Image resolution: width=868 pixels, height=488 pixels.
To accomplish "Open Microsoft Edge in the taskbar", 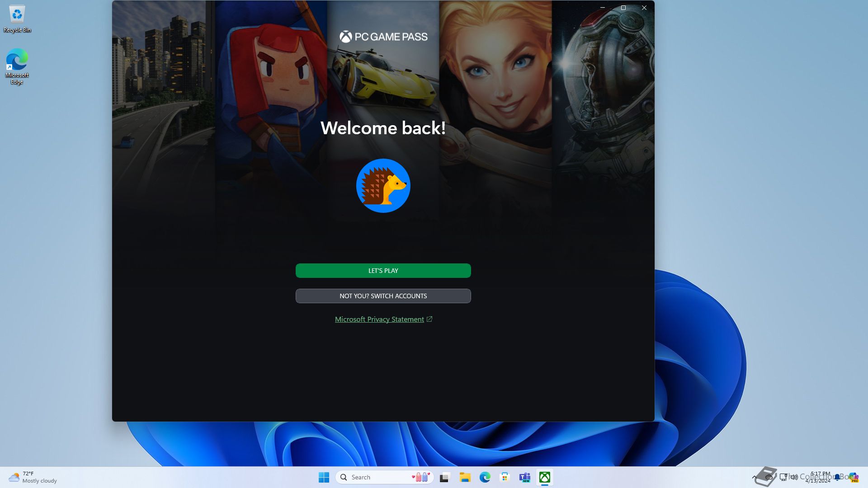I will 485,477.
